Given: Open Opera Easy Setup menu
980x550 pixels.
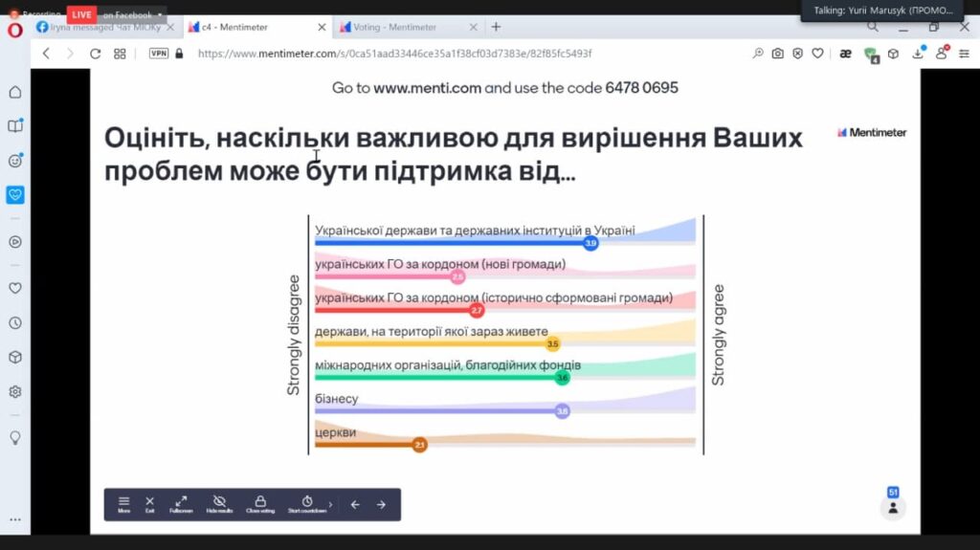Looking at the screenshot, I should (x=965, y=54).
